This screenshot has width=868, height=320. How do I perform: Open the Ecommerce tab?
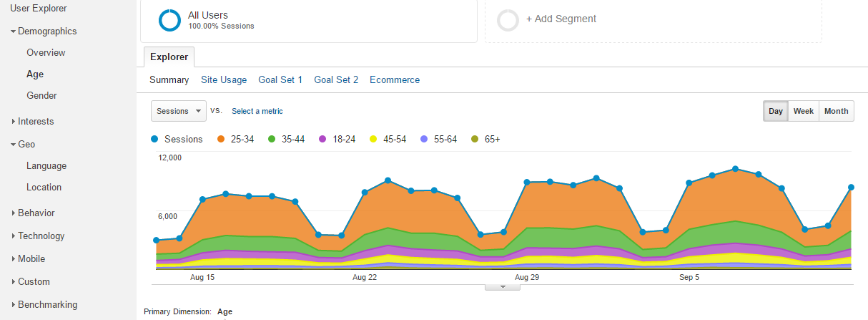395,79
